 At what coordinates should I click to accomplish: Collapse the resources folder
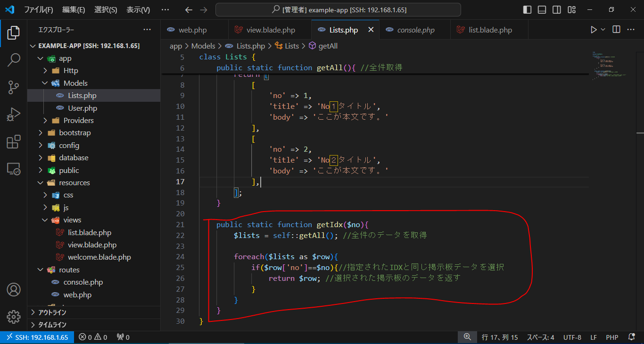(94, 182)
